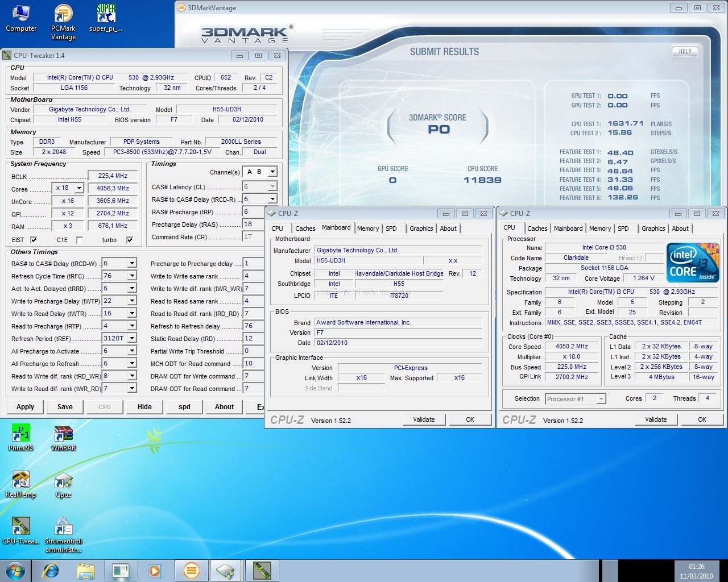This screenshot has width=728, height=582.
Task: Open Memory tab in Mainboard CPU-Z window
Action: [x=368, y=228]
